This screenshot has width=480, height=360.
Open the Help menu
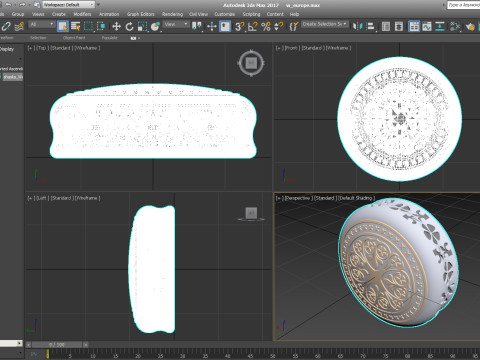coord(294,14)
